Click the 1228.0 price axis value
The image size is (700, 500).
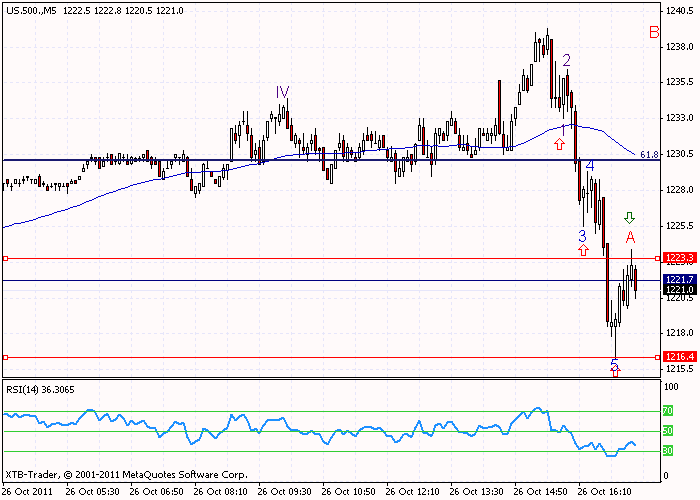(x=679, y=190)
